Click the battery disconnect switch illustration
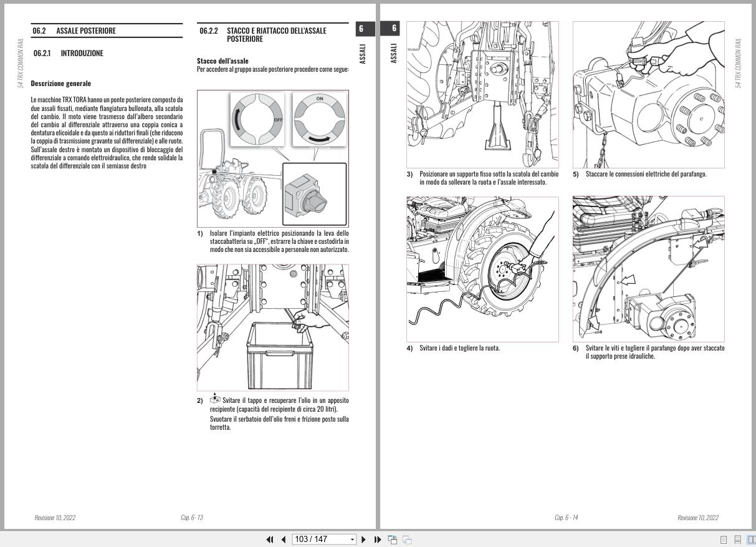This screenshot has height=547, width=756. pyautogui.click(x=272, y=158)
